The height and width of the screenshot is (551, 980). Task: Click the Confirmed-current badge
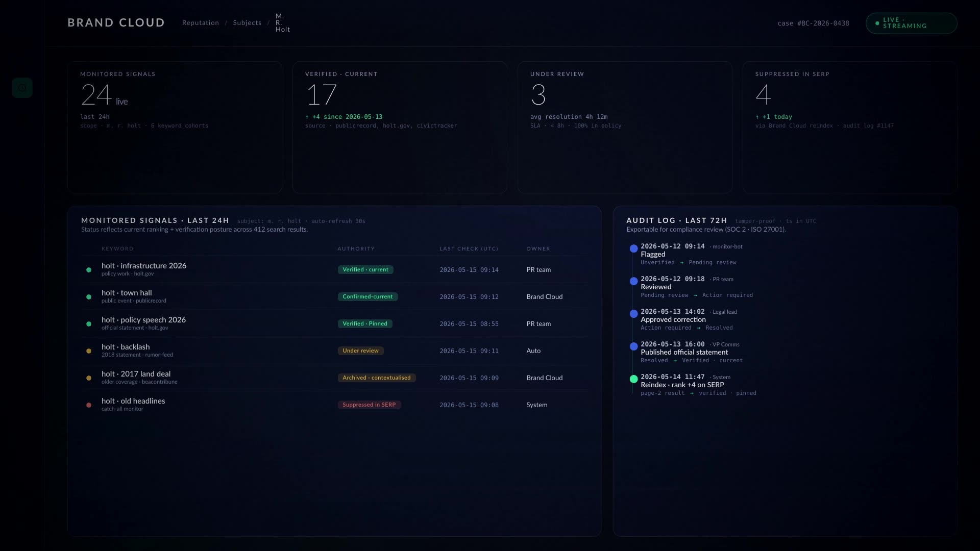[367, 297]
